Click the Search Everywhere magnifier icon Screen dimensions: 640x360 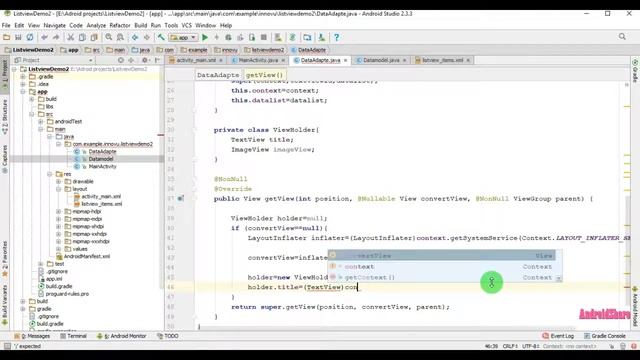click(622, 37)
